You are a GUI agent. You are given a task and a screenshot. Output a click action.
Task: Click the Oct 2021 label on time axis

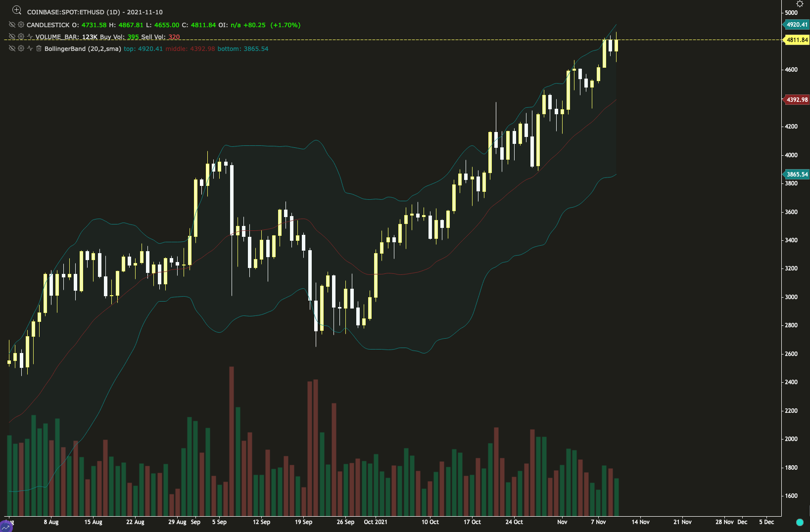pyautogui.click(x=376, y=522)
